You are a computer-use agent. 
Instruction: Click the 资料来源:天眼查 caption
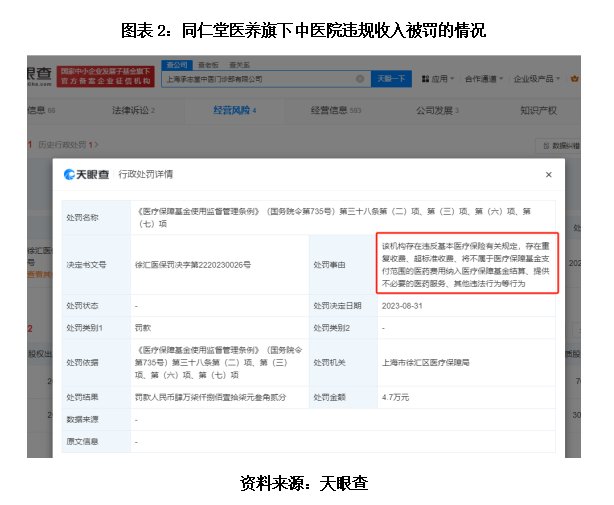tap(304, 483)
